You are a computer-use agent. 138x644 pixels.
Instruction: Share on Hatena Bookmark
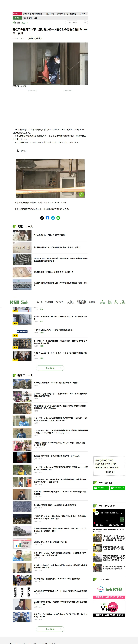tap(53, 218)
